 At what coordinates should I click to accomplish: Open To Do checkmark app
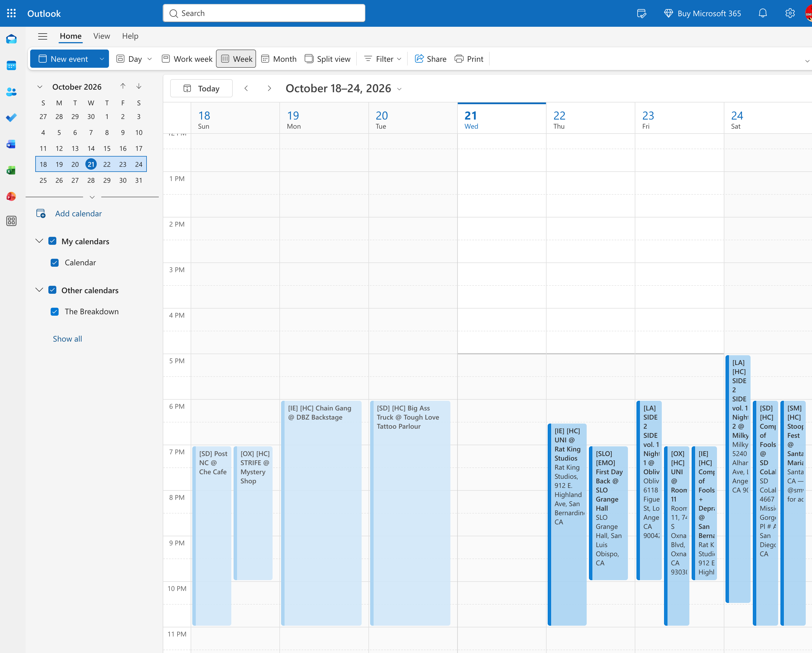(x=12, y=118)
